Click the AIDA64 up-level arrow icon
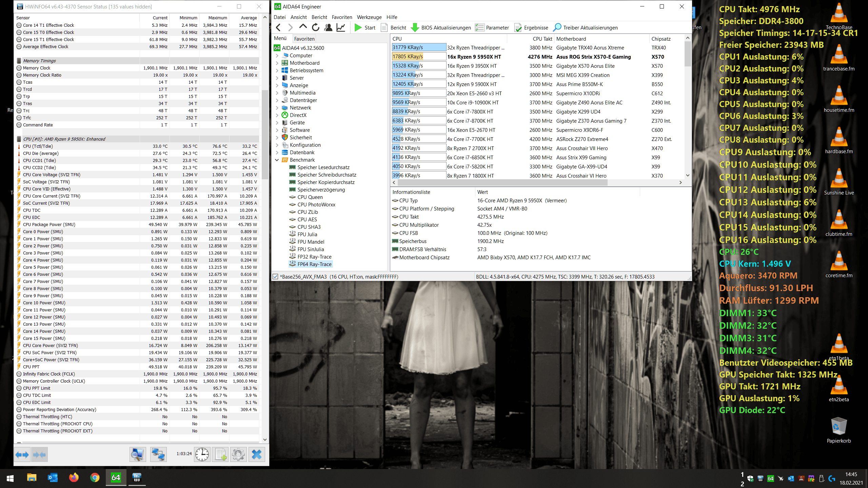This screenshot has width=868, height=488. [303, 27]
